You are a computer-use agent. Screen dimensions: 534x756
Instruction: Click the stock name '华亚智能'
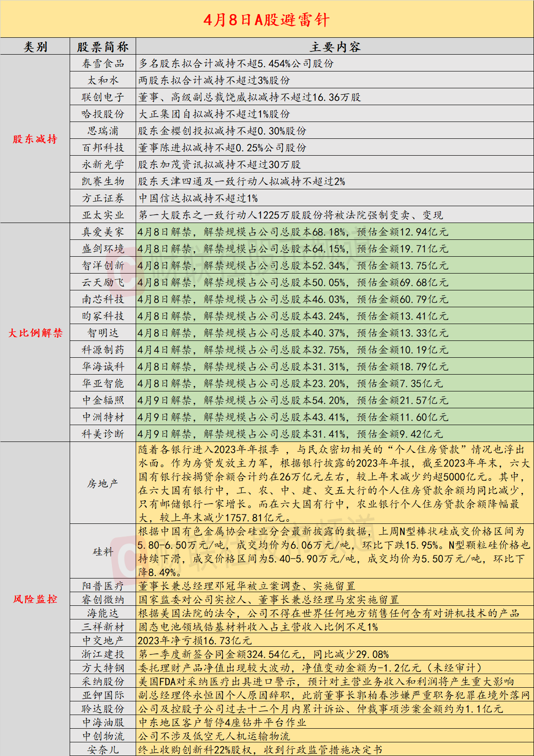[103, 384]
